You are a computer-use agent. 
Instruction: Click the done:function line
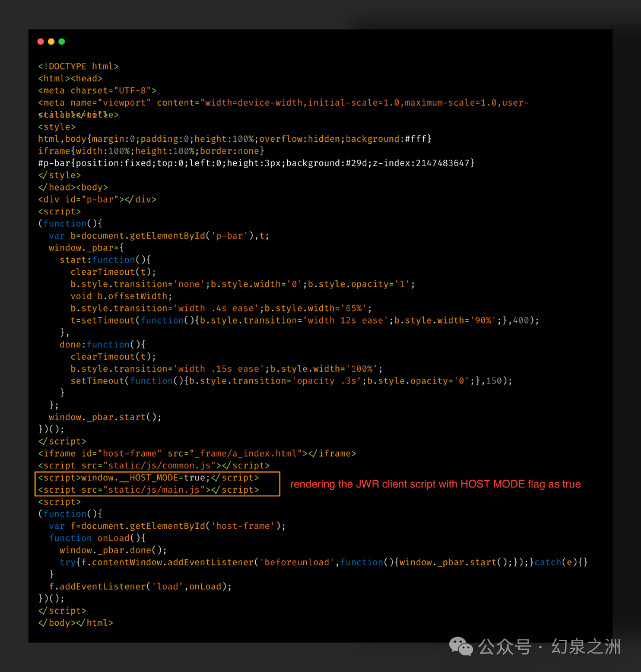pyautogui.click(x=103, y=344)
